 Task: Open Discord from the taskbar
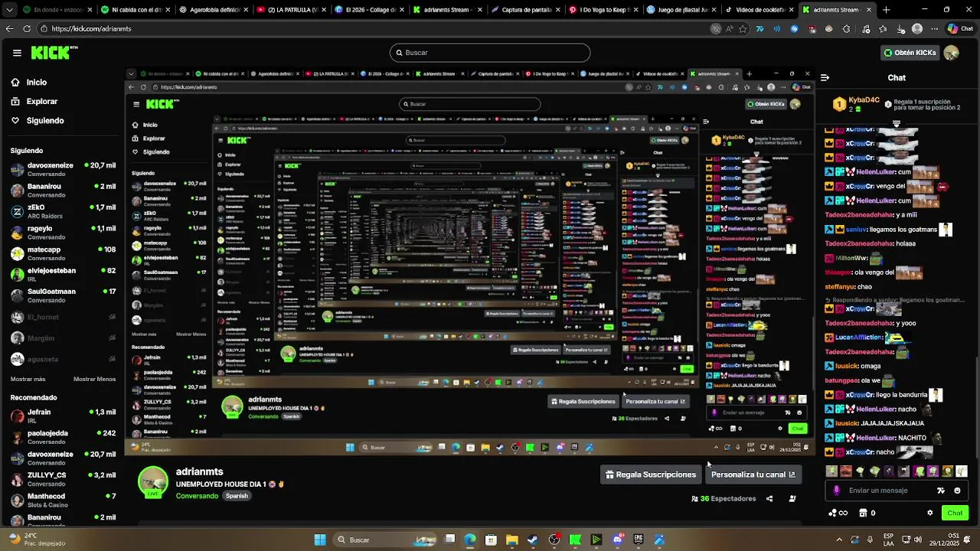pos(617,540)
